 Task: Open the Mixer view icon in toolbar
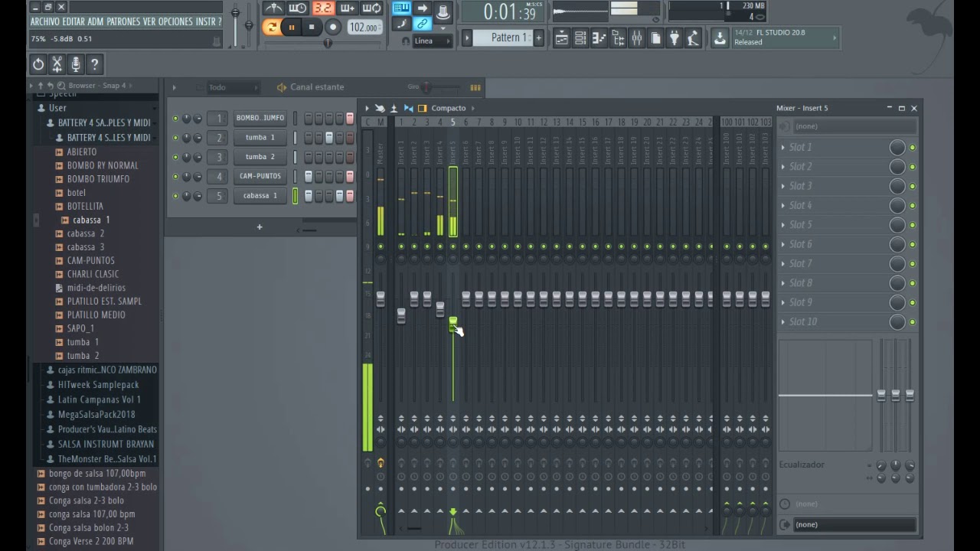click(636, 38)
